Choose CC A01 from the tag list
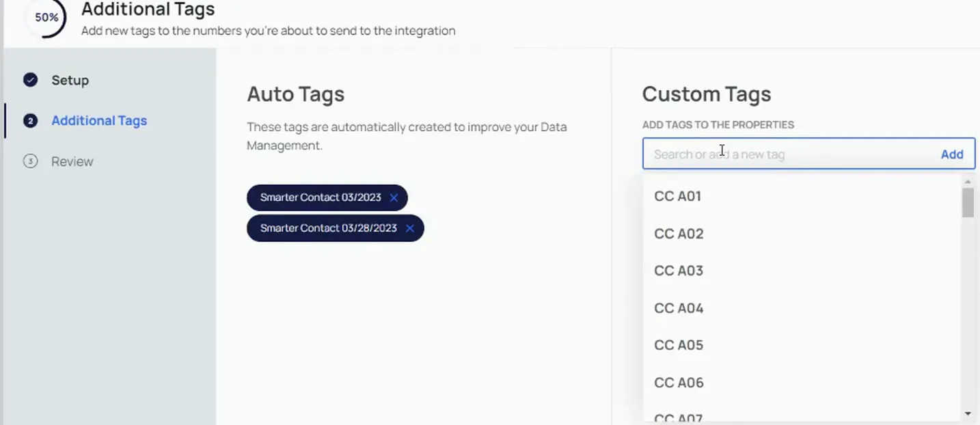The height and width of the screenshot is (425, 980). click(802, 196)
